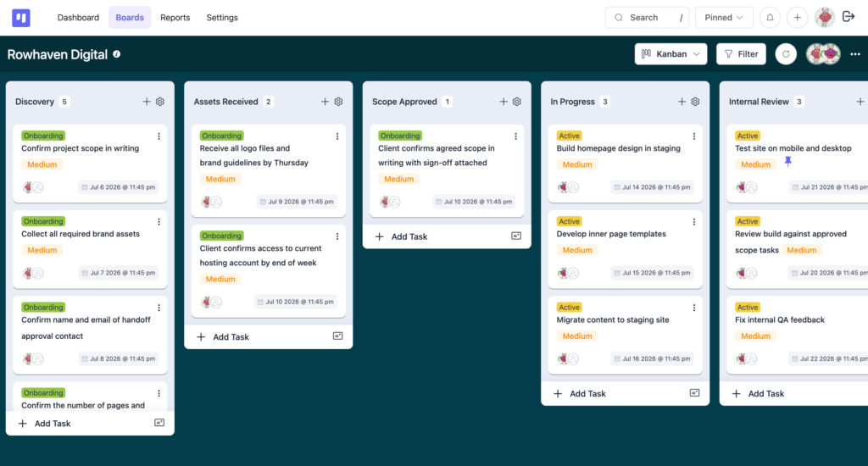Click Onboarding label on Scope Approved card
The image size is (868, 466).
400,136
